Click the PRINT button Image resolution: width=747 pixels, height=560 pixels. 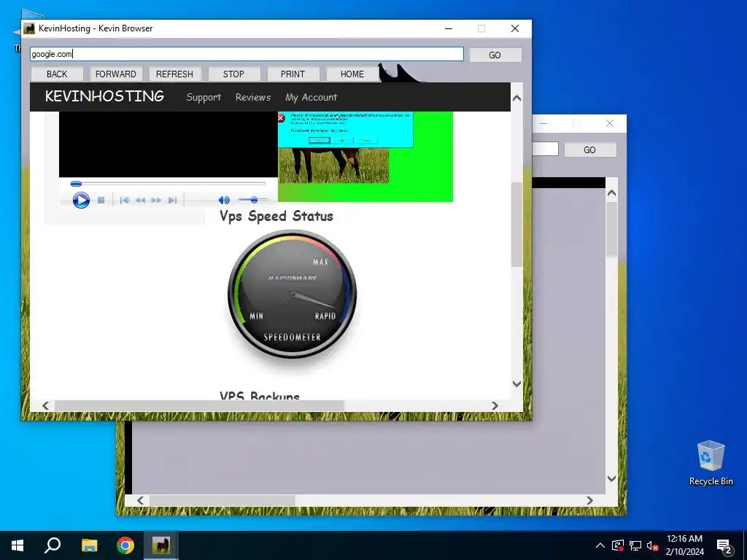click(x=293, y=74)
